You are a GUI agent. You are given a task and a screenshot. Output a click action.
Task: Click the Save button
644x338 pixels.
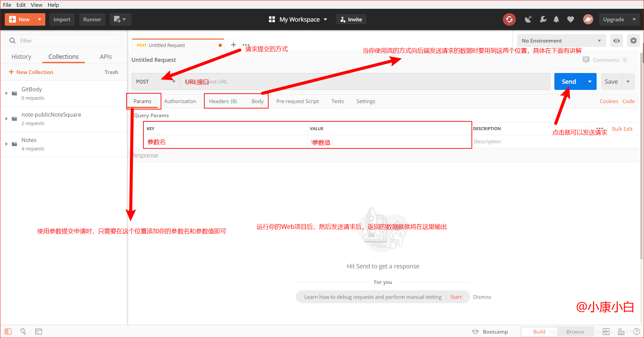611,81
